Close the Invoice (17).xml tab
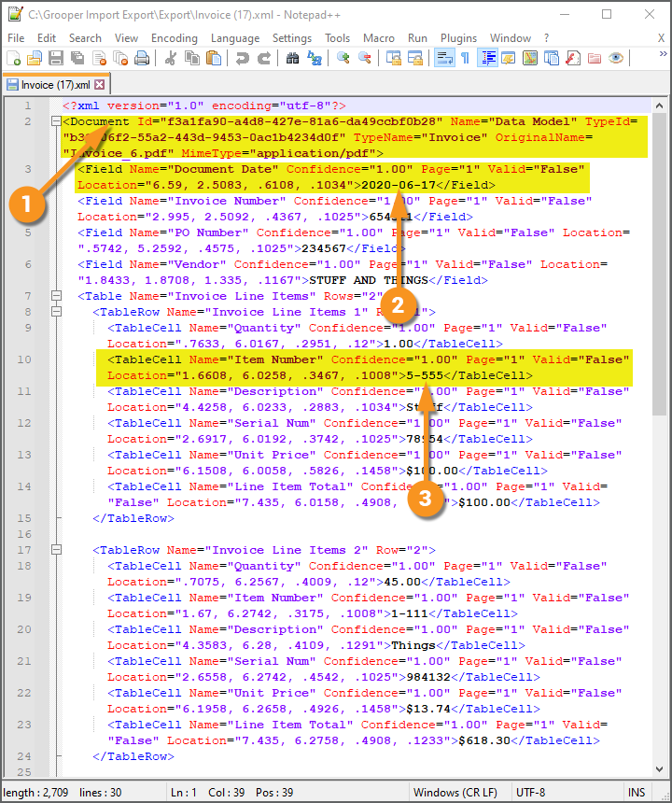This screenshot has width=672, height=803. [100, 84]
